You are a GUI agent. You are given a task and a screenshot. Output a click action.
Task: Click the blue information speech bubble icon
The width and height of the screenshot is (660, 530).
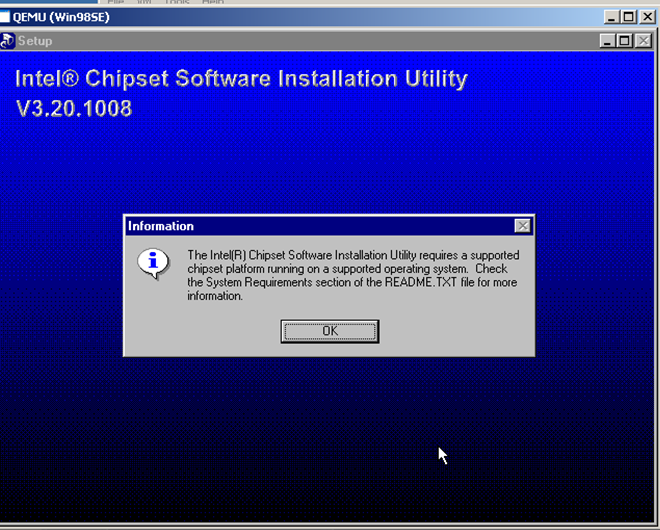(x=152, y=265)
